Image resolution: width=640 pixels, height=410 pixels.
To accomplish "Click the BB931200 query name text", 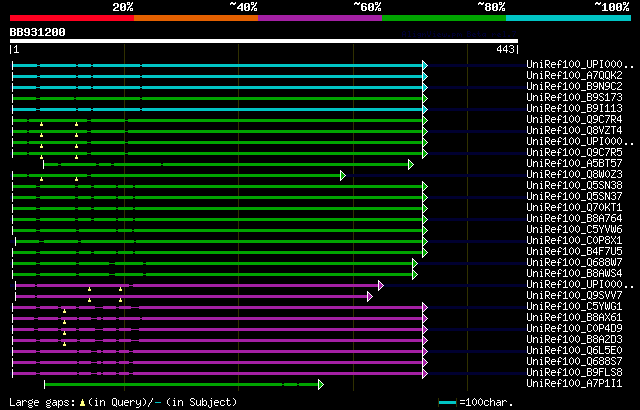I will point(38,32).
